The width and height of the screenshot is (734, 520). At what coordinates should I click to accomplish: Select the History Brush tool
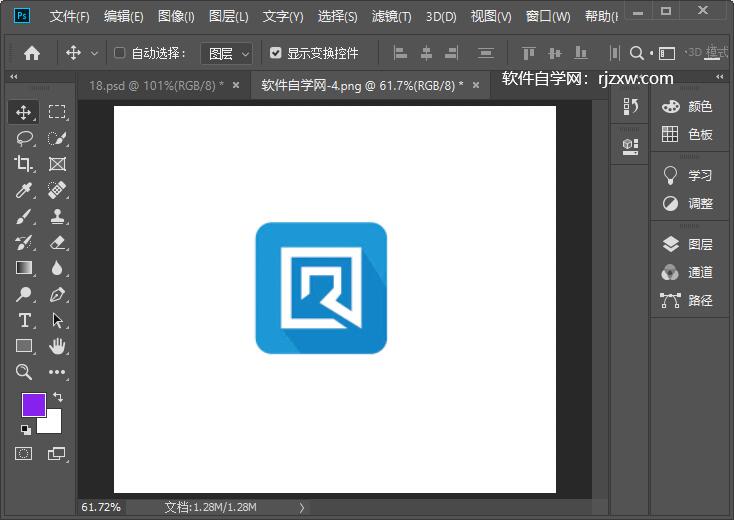[x=23, y=242]
